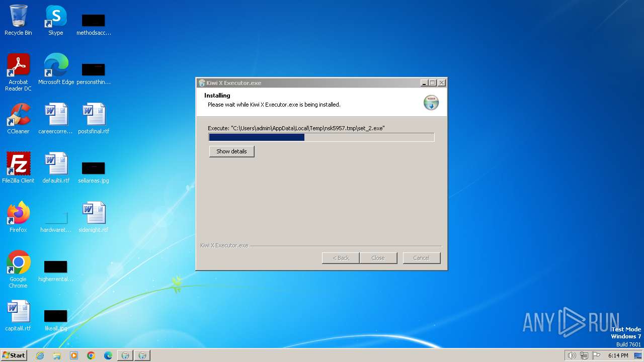Screen dimensions: 644x362
Task: Launch Skype from the desktop
Action: [x=55, y=20]
